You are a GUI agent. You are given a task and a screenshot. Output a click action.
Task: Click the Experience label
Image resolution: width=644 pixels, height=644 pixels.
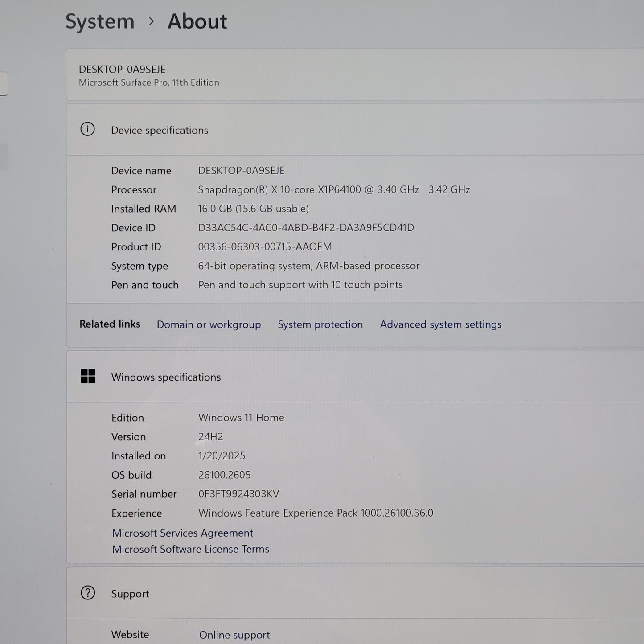coord(136,513)
